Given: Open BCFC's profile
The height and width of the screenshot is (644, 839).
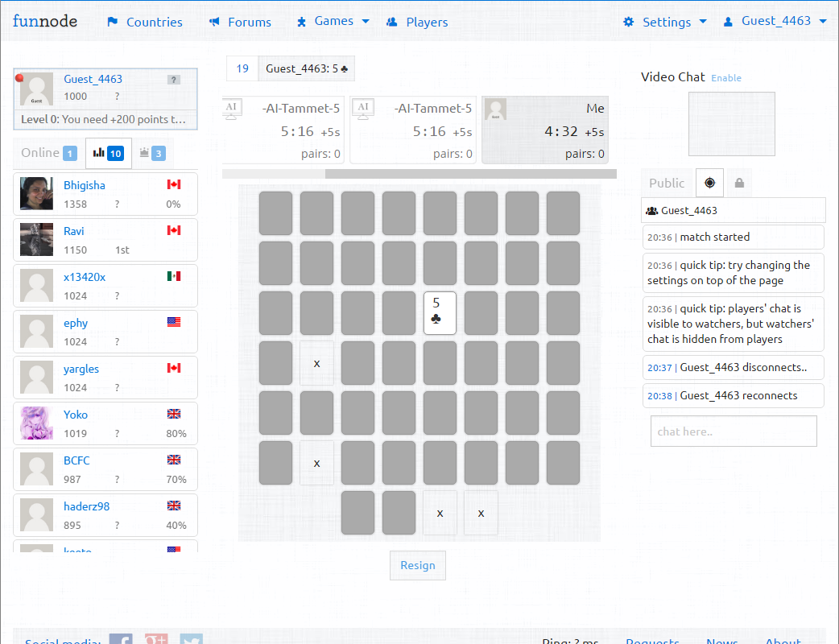Looking at the screenshot, I should (x=76, y=460).
